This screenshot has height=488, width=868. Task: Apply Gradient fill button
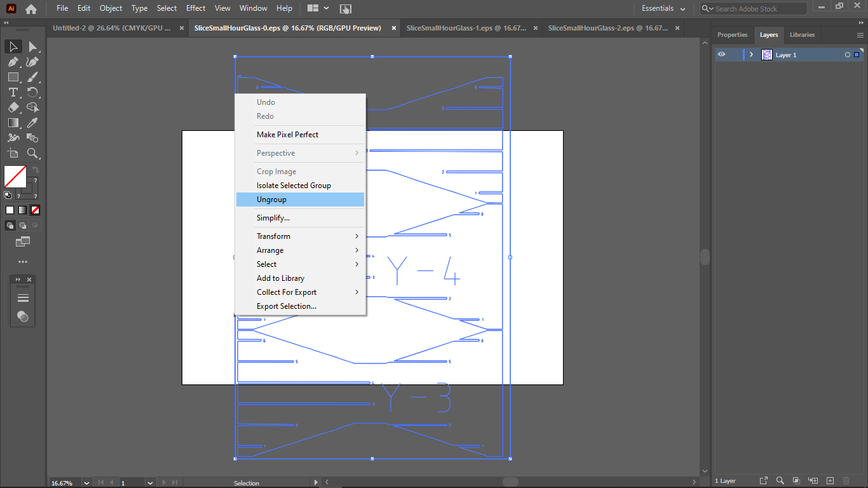click(x=23, y=210)
